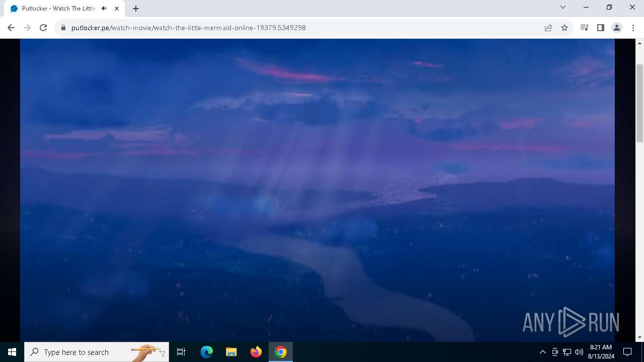This screenshot has height=362, width=644.
Task: Restore down the Chrome window
Action: 609,8
